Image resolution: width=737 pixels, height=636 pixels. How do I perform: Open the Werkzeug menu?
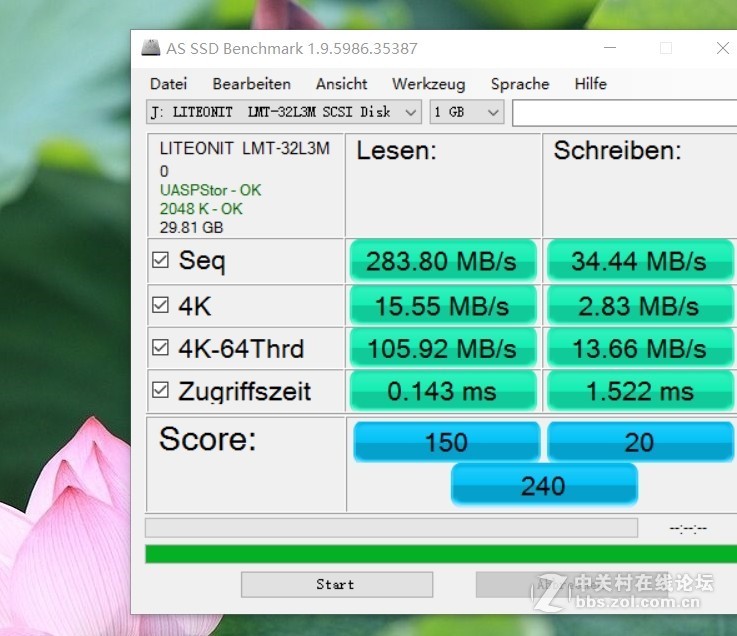tap(429, 84)
